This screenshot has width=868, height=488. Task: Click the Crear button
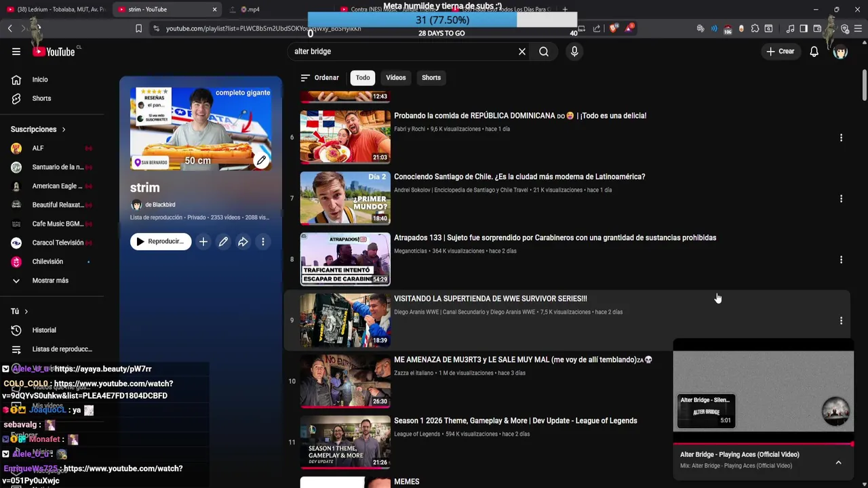click(x=781, y=52)
